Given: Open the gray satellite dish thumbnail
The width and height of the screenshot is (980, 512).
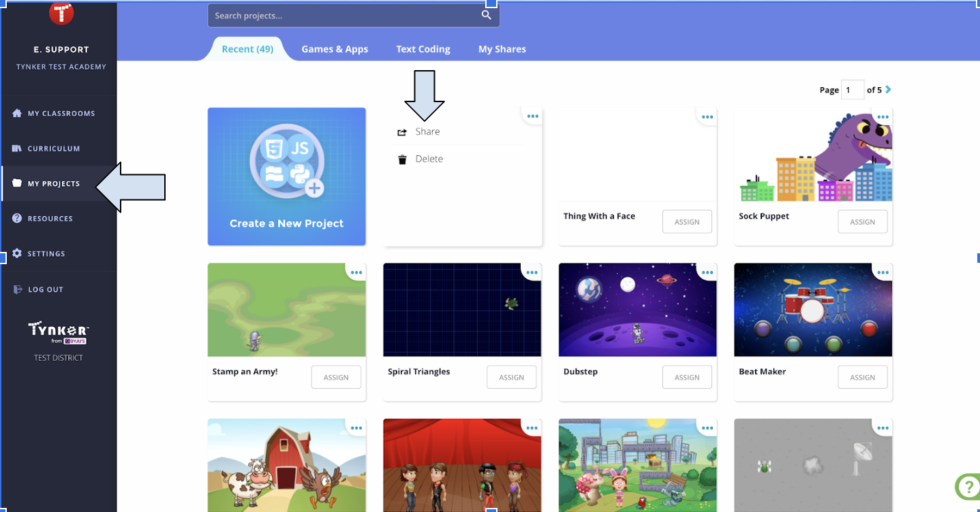Looking at the screenshot, I should [813, 466].
